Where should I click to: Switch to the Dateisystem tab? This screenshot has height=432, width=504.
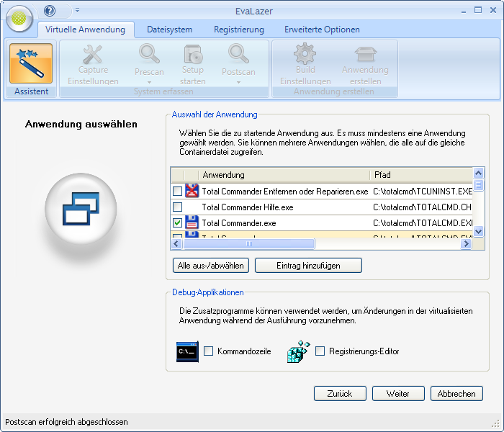coord(169,30)
